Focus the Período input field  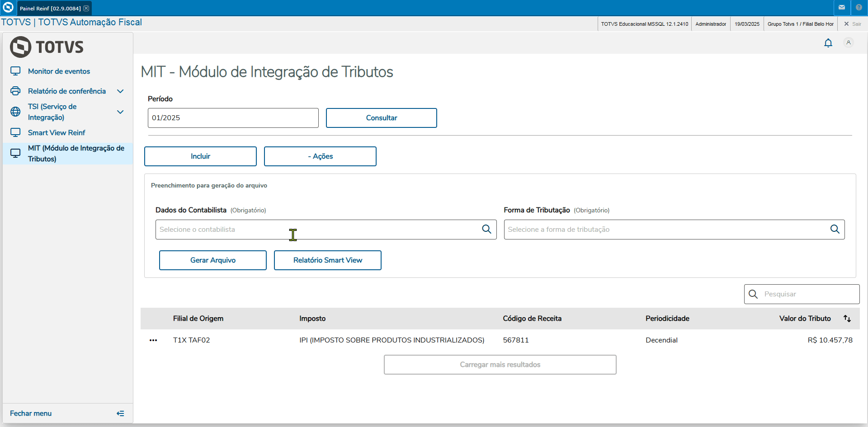(233, 118)
